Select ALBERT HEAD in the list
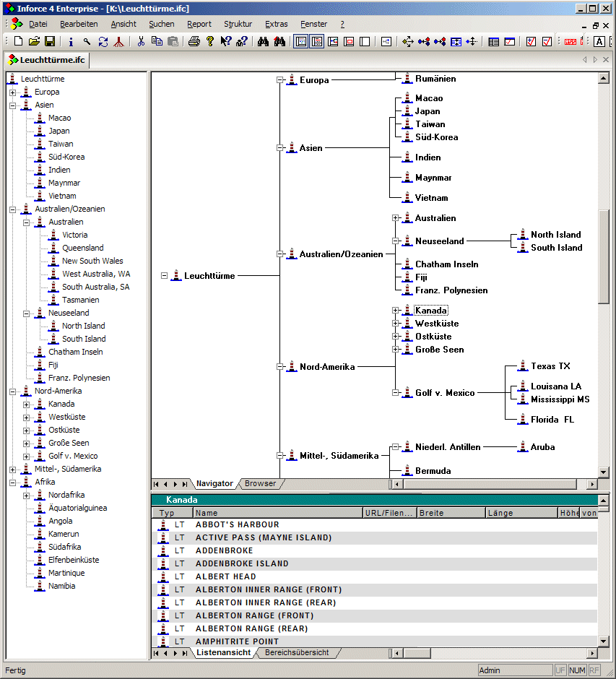This screenshot has width=616, height=679. click(226, 576)
